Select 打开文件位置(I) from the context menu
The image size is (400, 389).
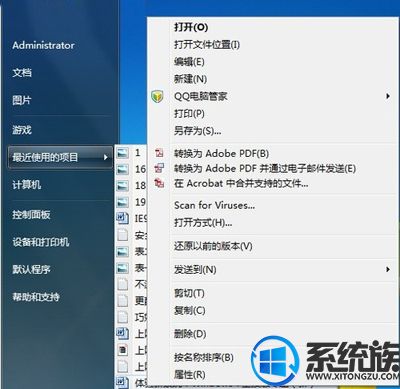click(x=207, y=44)
